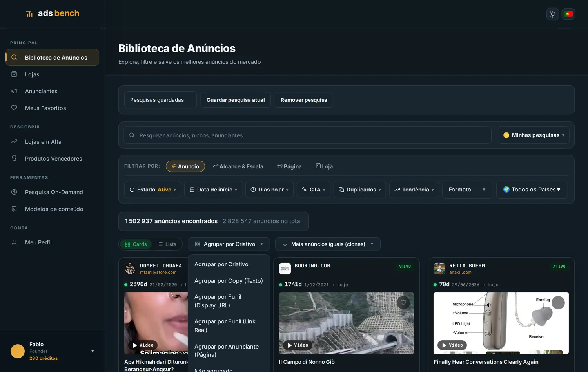Click the Il Campo di Nonno Giò title
This screenshot has height=372, width=588.
pyautogui.click(x=307, y=362)
